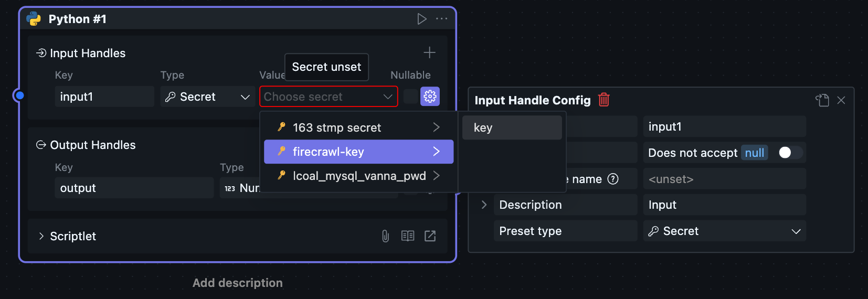The height and width of the screenshot is (299, 868).
Task: Select the lcoal_mysql_vanna_pwd secret
Action: pyautogui.click(x=358, y=176)
